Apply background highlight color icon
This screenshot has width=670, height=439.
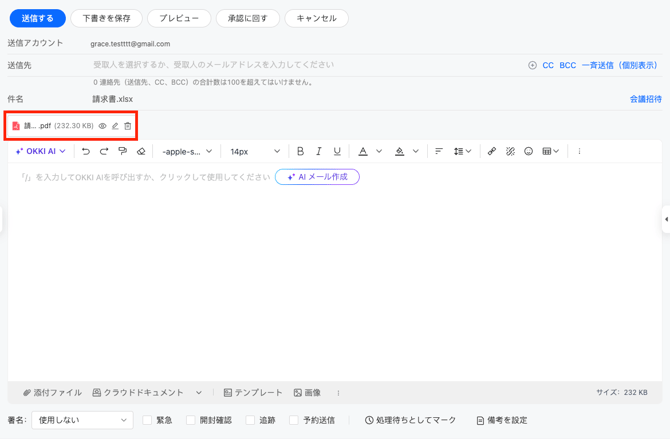(x=400, y=151)
